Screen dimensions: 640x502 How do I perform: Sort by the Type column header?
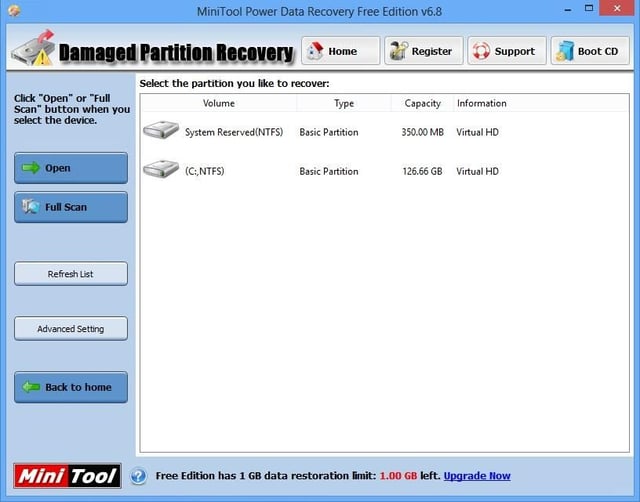344,103
